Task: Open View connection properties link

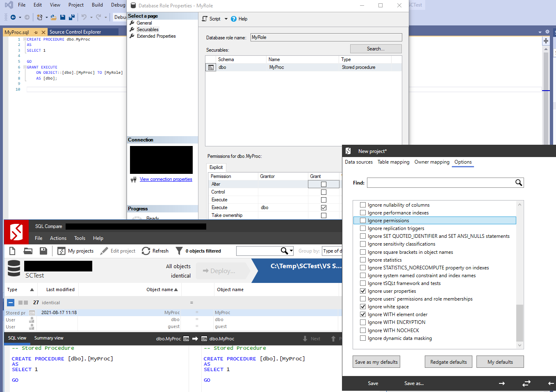Action: point(166,180)
